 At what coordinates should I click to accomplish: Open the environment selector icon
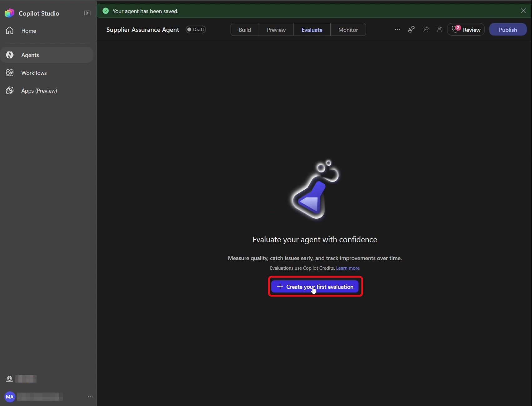click(9, 379)
